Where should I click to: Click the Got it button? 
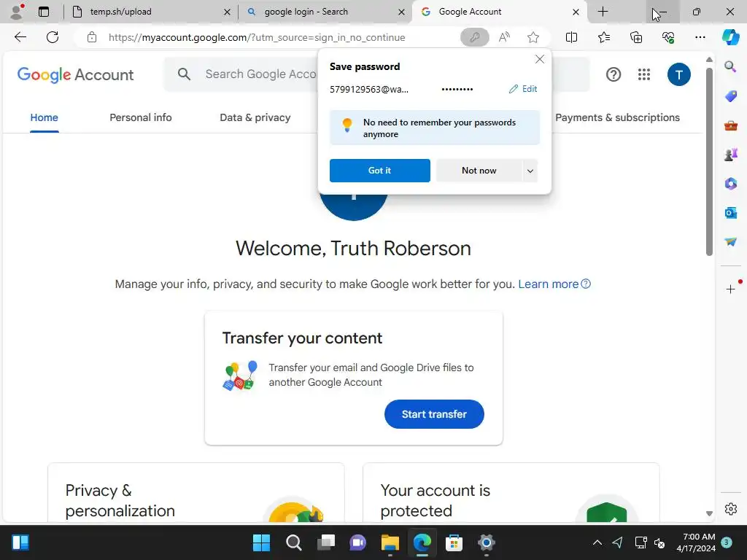(x=379, y=171)
